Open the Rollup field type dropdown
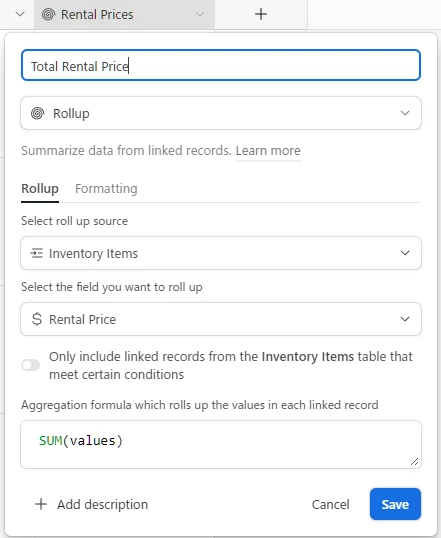The width and height of the screenshot is (441, 538). point(221,113)
